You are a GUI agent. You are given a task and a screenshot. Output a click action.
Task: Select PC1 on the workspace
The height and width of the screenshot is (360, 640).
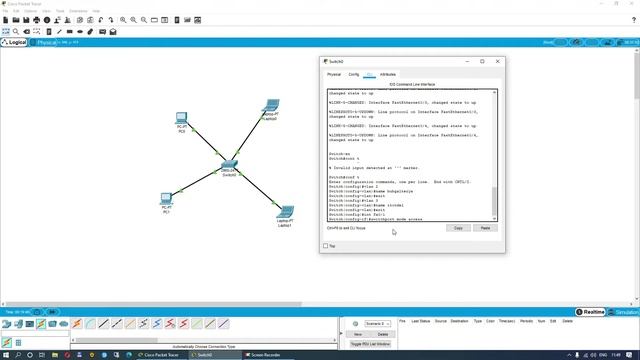(x=166, y=200)
